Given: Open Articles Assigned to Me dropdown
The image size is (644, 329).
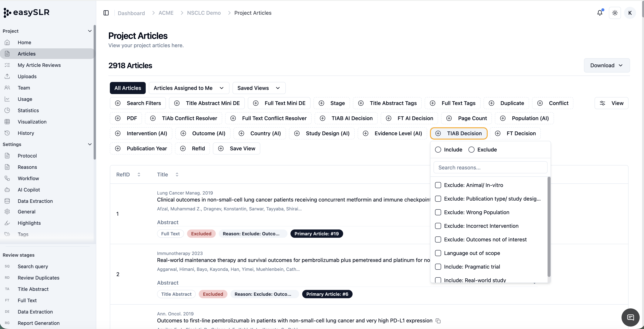Looking at the screenshot, I should pyautogui.click(x=189, y=88).
